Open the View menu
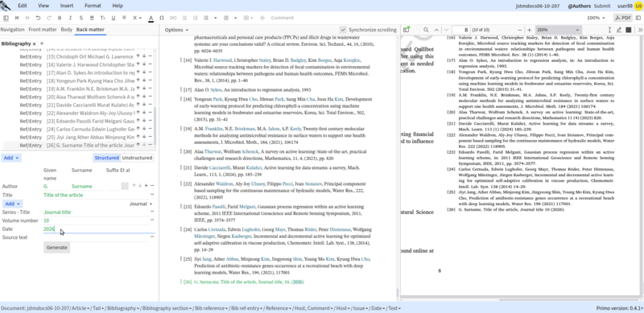Image resolution: width=644 pixels, height=313 pixels. pyautogui.click(x=43, y=6)
